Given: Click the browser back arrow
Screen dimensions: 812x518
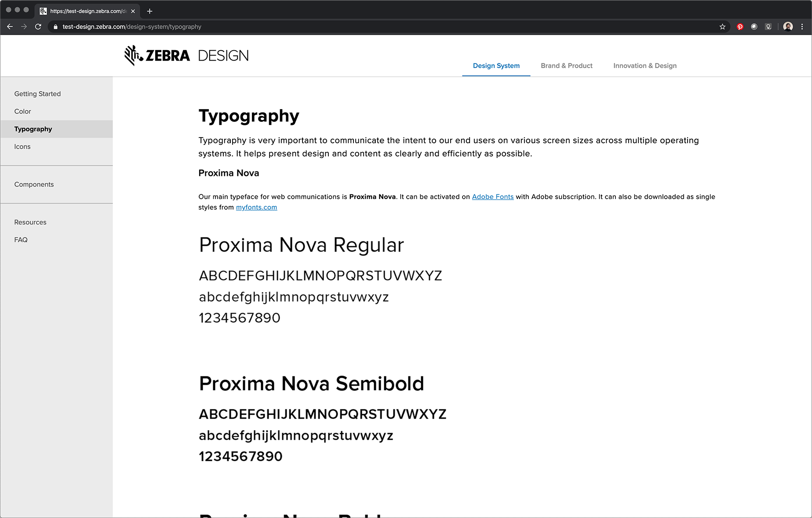Looking at the screenshot, I should click(10, 27).
